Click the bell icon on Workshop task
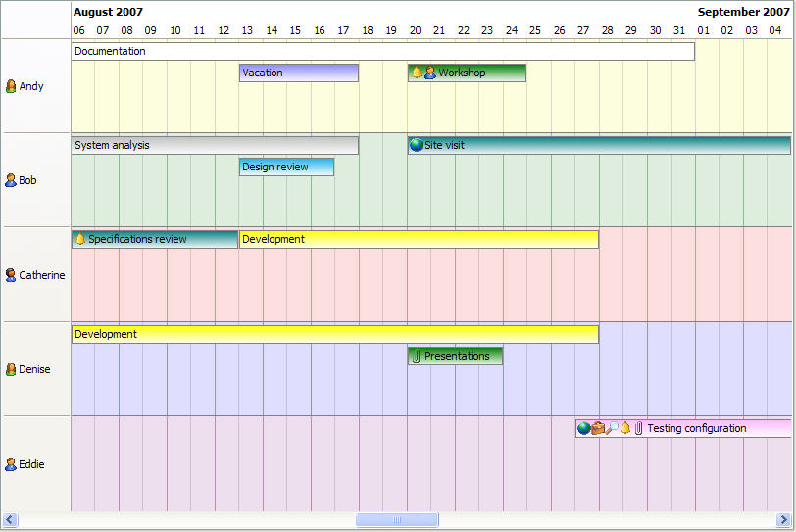796x532 pixels. 417,73
